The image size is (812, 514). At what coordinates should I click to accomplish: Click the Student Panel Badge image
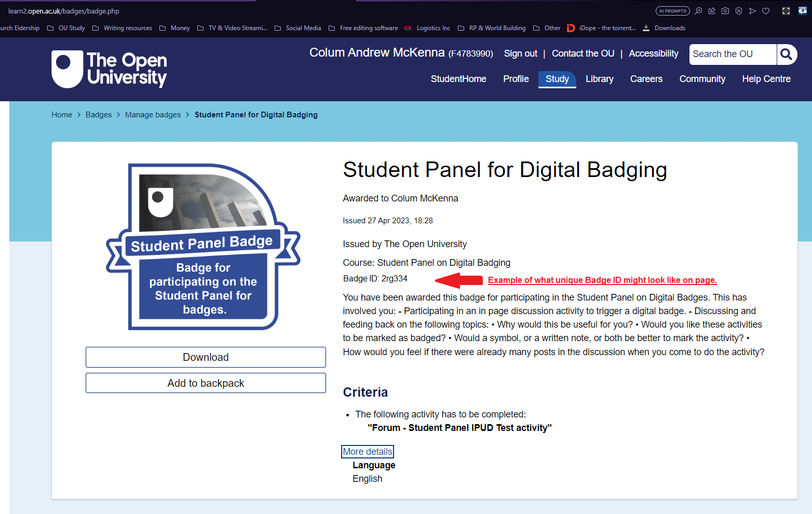click(203, 247)
